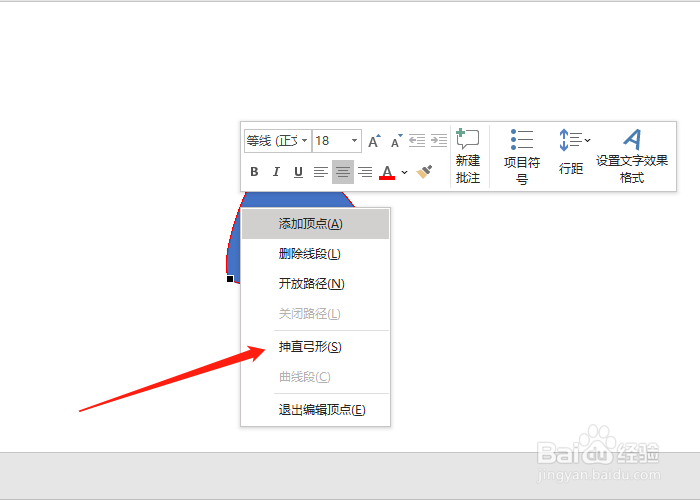Choose 添加顶点(A) from context menu
This screenshot has height=500, width=700.
tap(315, 224)
